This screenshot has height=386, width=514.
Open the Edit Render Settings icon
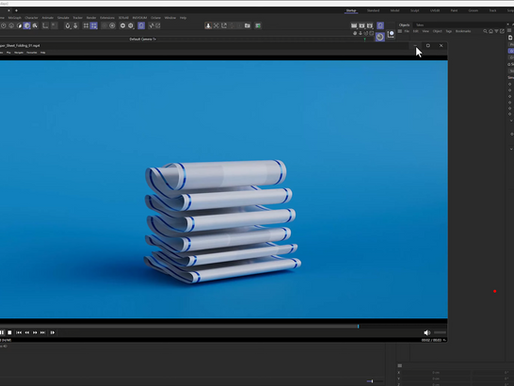[370, 26]
